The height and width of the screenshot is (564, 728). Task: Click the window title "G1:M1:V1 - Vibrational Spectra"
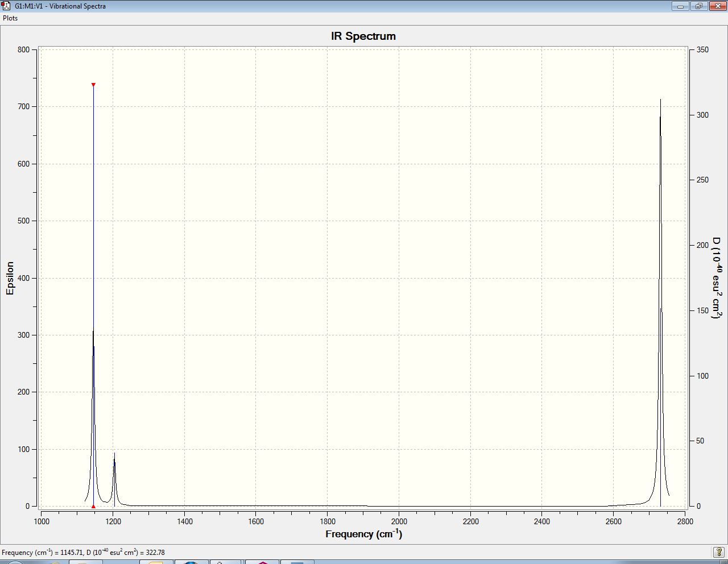coord(60,6)
